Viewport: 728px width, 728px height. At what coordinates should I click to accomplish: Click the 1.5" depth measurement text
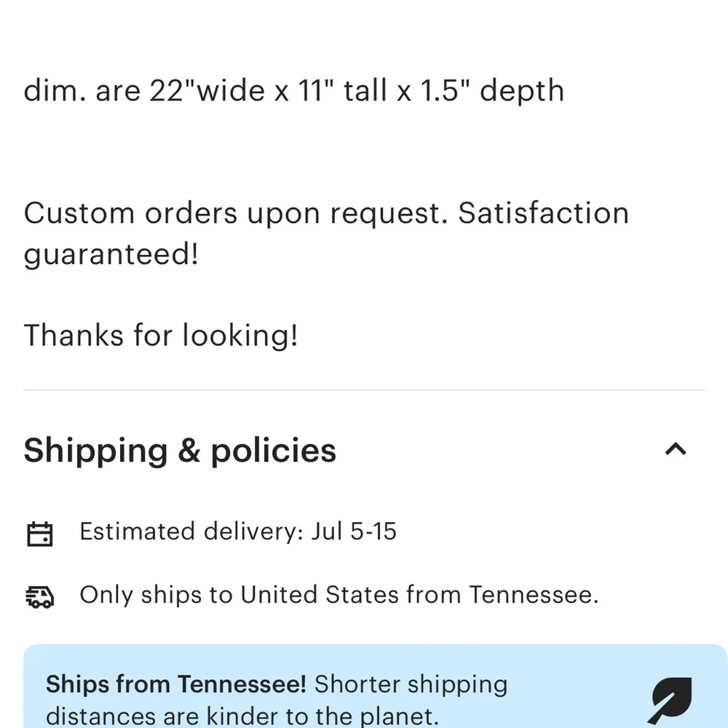pos(492,90)
